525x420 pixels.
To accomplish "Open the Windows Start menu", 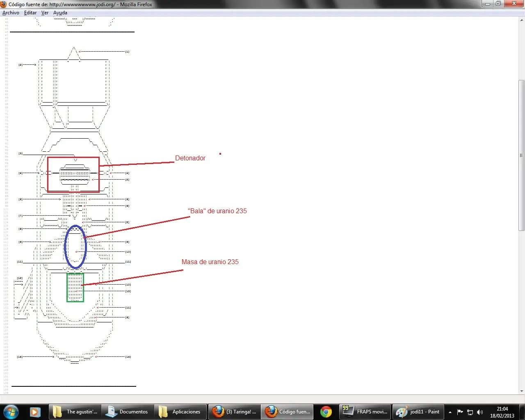I will pos(11,412).
